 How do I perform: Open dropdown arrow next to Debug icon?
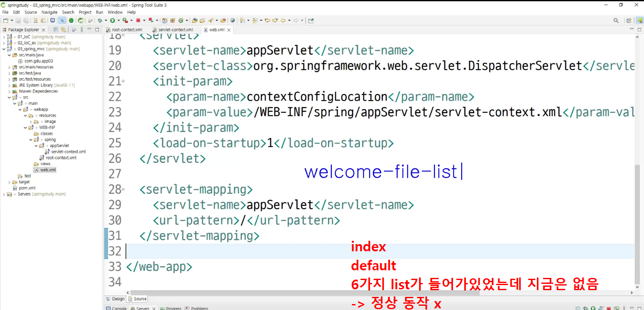pyautogui.click(x=106, y=20)
